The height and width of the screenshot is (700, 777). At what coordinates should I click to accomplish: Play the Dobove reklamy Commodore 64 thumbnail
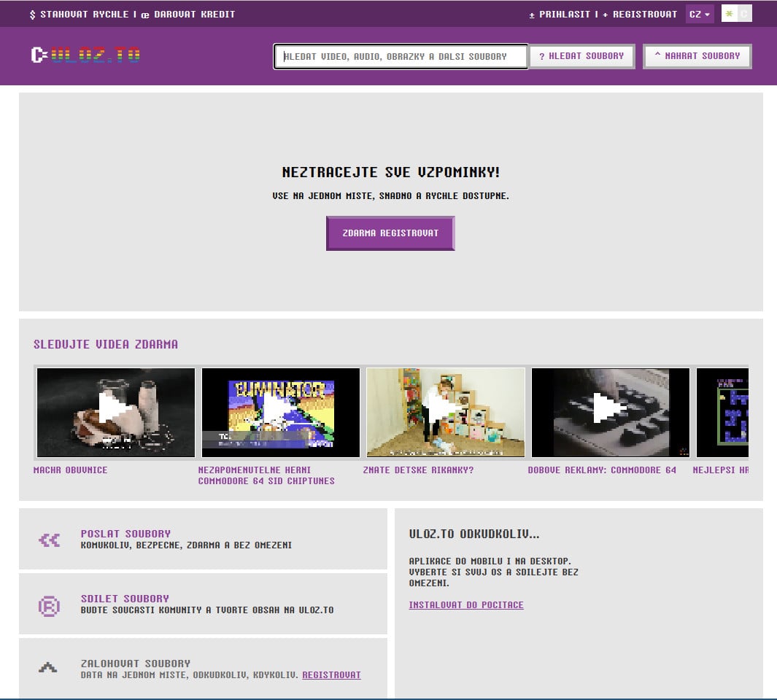[611, 412]
